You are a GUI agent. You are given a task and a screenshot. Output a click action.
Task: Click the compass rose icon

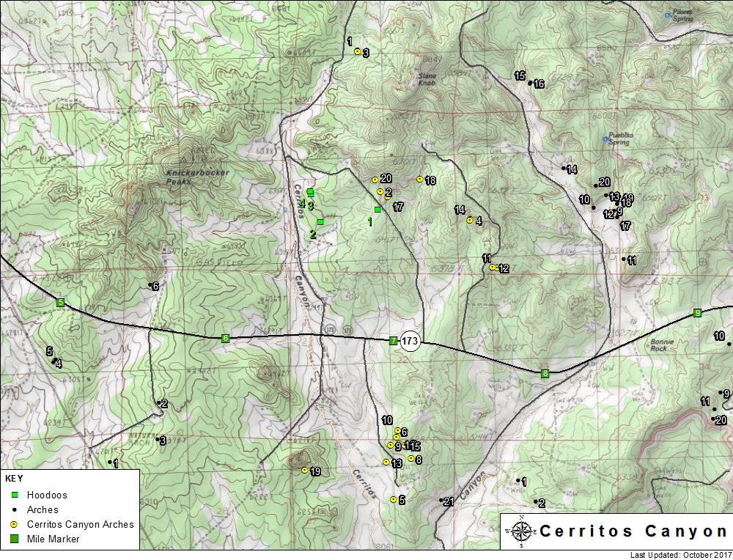pos(520,531)
